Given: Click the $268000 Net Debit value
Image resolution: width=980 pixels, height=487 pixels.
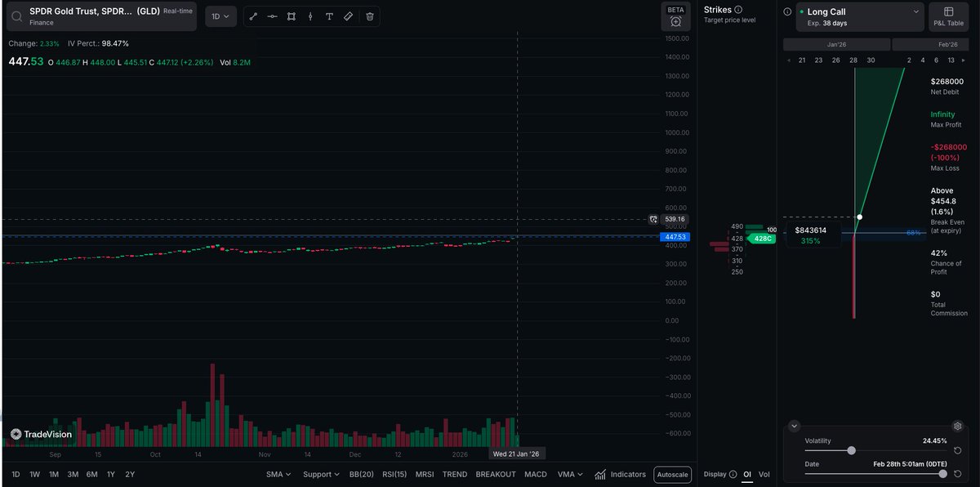Looking at the screenshot, I should (x=947, y=82).
